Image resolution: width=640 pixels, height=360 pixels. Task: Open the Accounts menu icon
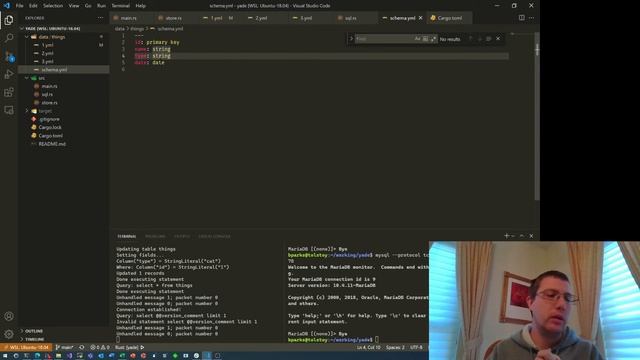tap(9, 316)
